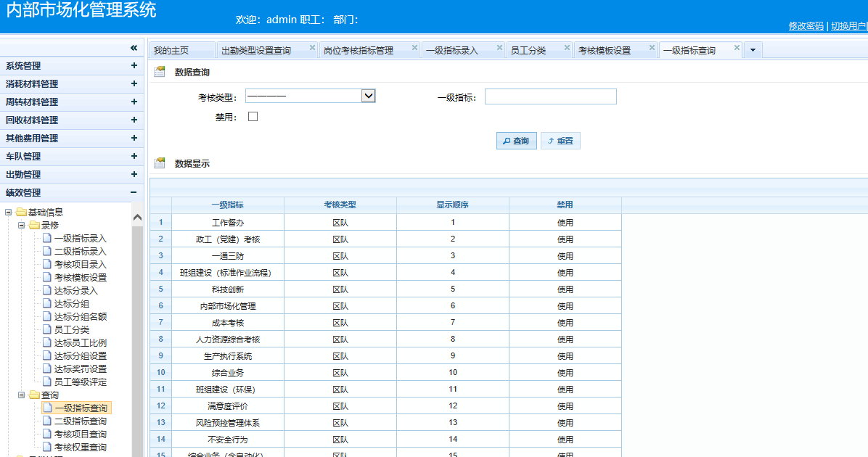Collapse the left sidebar with double-arrow icon

pos(134,48)
